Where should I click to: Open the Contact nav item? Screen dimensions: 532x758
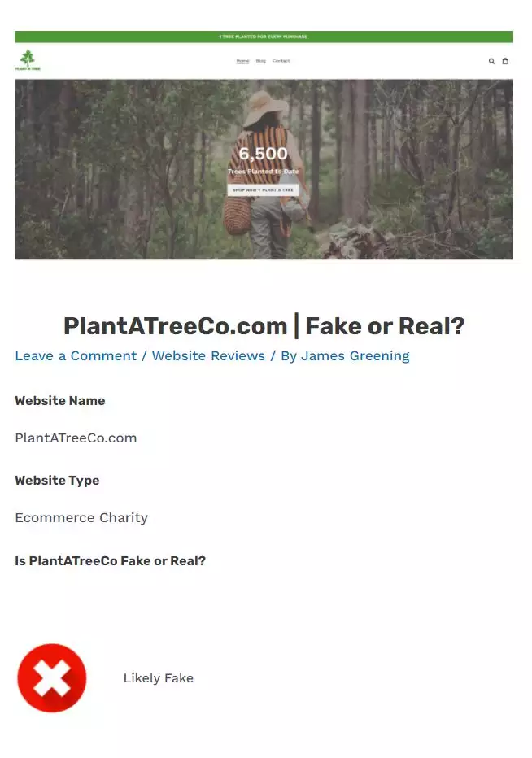(x=281, y=61)
